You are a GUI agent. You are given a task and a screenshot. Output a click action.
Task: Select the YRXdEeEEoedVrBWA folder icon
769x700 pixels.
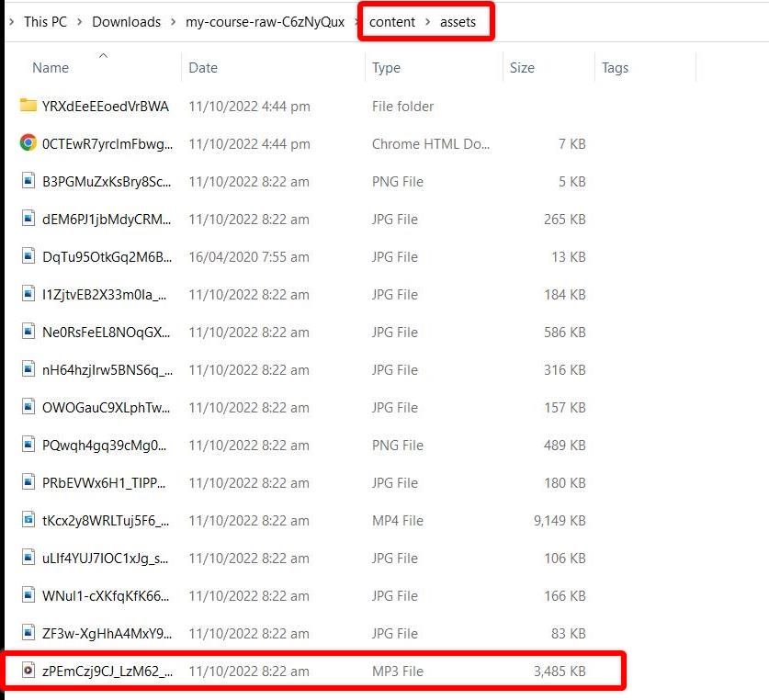click(28, 105)
